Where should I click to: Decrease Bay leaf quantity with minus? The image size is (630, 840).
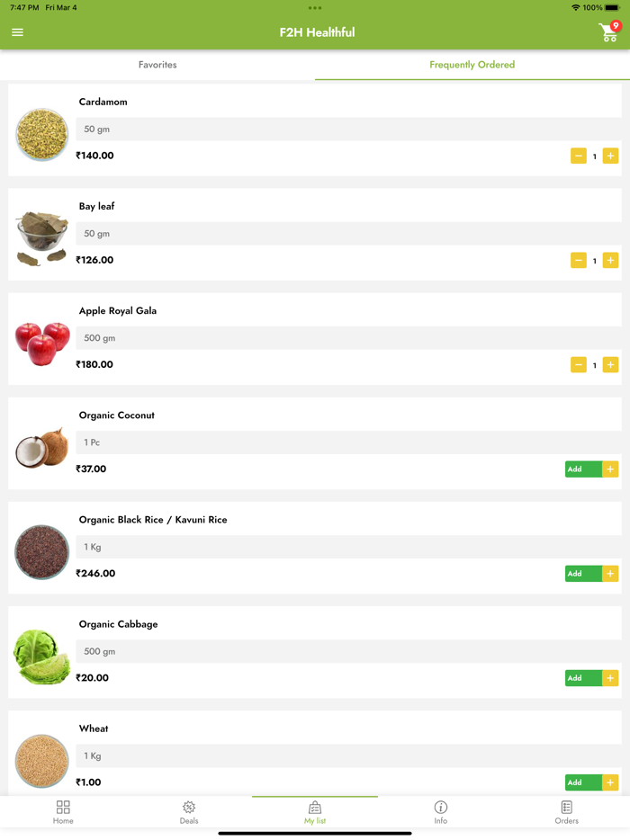(x=579, y=260)
